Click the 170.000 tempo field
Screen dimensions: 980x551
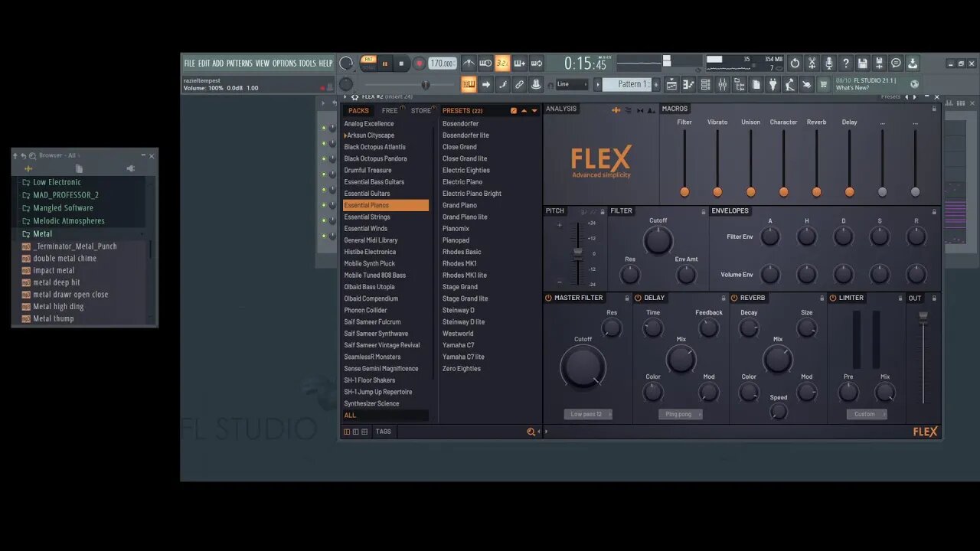[x=443, y=64]
